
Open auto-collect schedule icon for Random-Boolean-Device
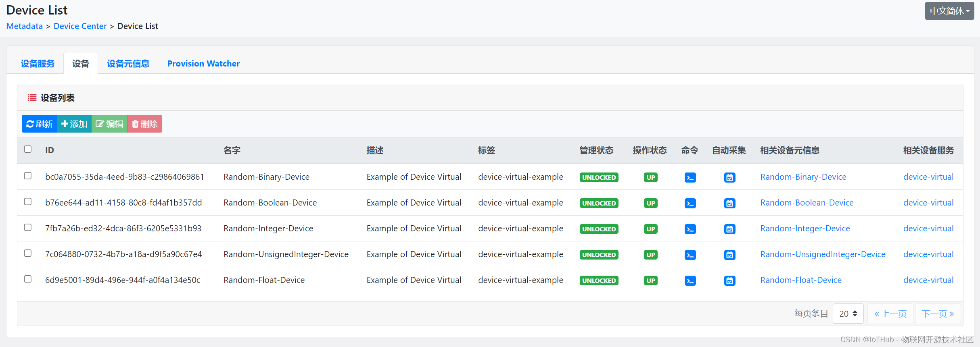(729, 203)
